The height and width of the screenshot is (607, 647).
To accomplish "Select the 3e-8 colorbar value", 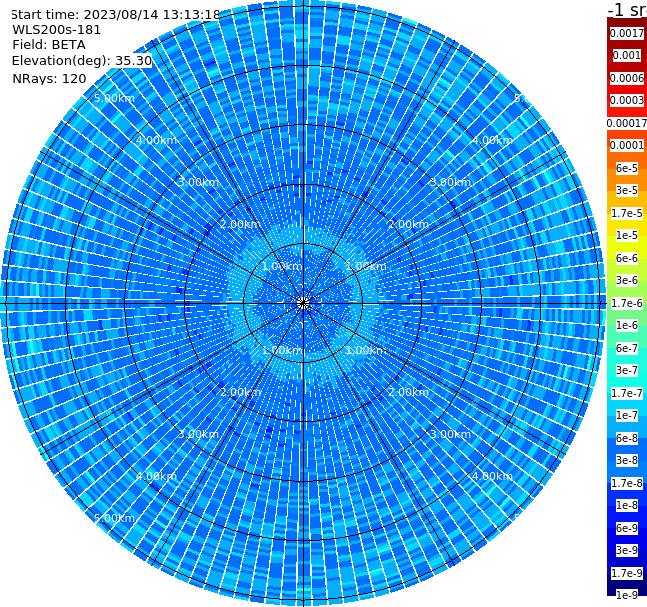I will tap(627, 460).
